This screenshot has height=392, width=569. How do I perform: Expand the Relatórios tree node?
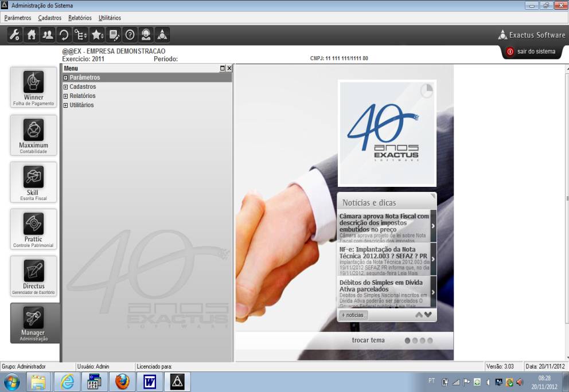click(66, 96)
